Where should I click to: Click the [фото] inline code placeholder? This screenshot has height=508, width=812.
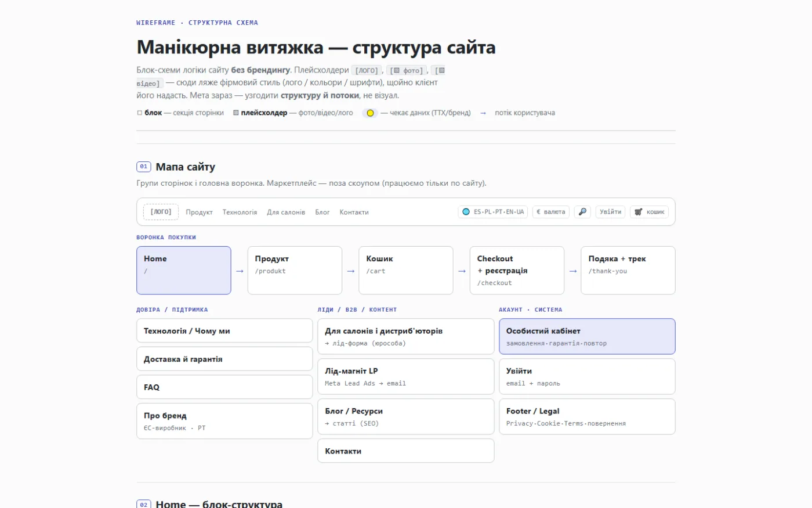[x=407, y=70]
